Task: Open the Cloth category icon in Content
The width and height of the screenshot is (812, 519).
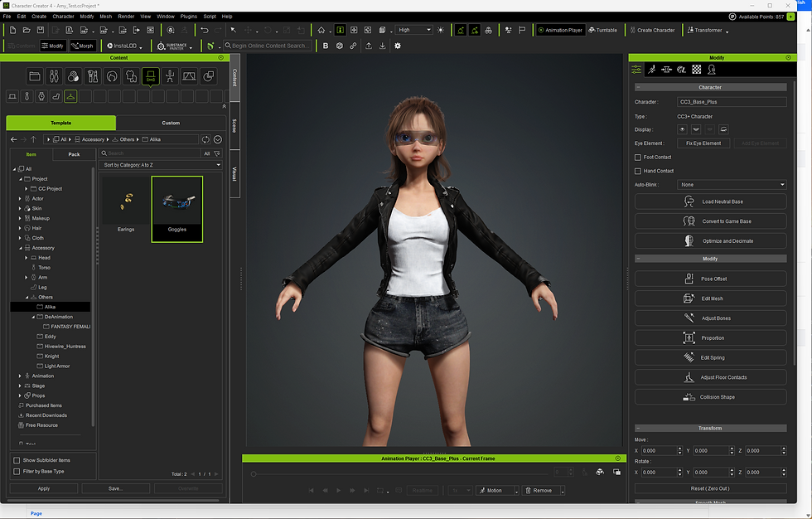Action: (131, 76)
